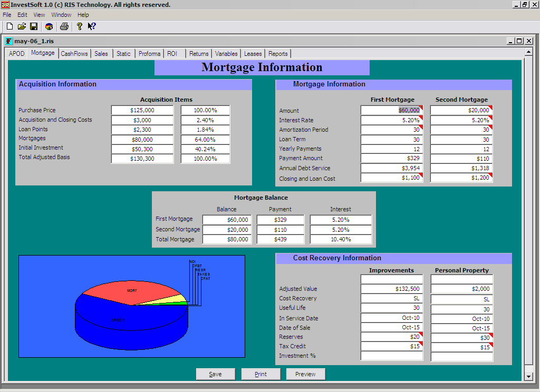This screenshot has height=392, width=540.
Task: Click the vertical scrollbar up arrow
Action: pos(528,52)
